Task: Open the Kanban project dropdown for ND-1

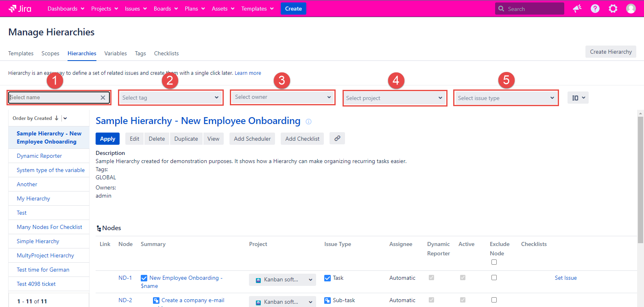Action: pyautogui.click(x=282, y=280)
